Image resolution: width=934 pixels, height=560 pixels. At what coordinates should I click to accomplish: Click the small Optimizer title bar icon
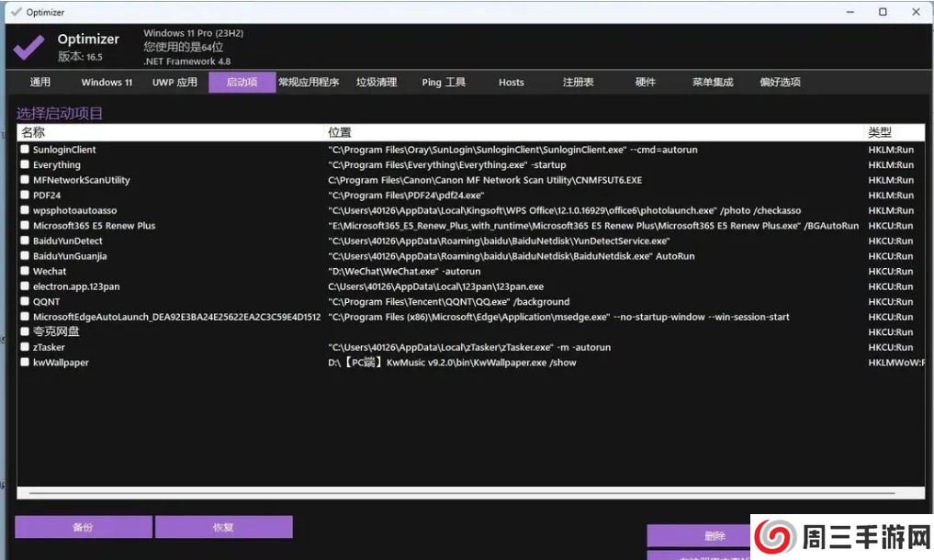14,13
